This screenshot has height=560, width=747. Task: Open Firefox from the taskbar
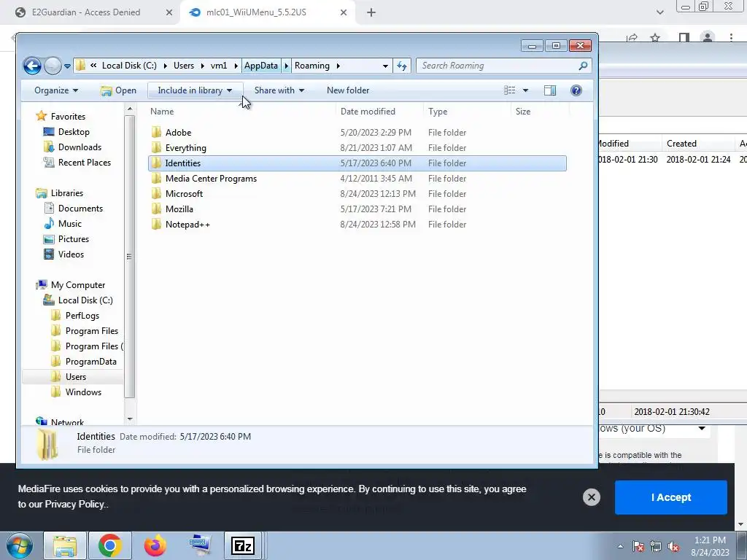click(x=155, y=545)
